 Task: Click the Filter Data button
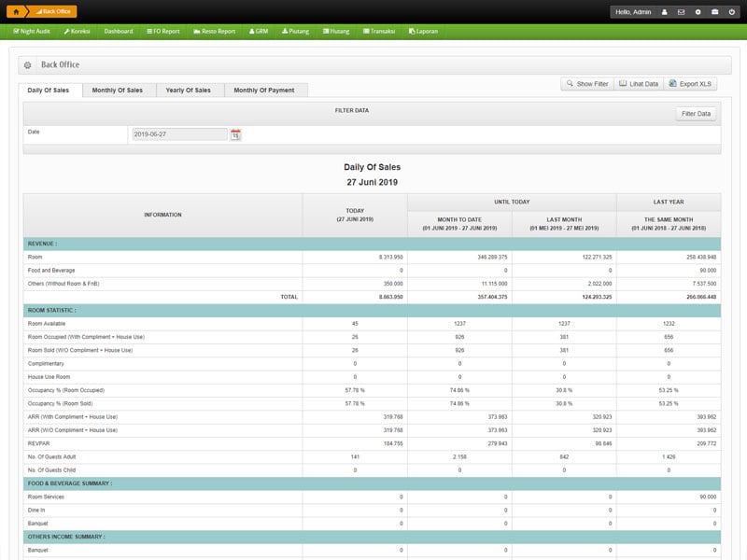pyautogui.click(x=696, y=114)
